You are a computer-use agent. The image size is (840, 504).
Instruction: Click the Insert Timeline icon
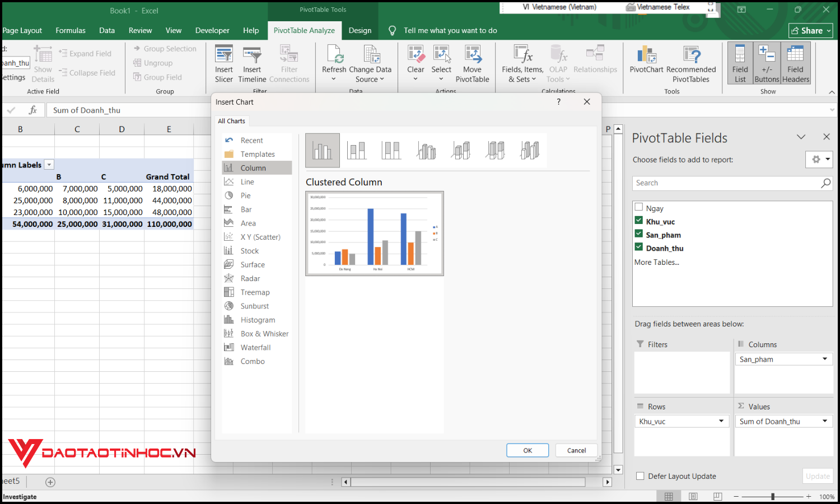pos(252,62)
